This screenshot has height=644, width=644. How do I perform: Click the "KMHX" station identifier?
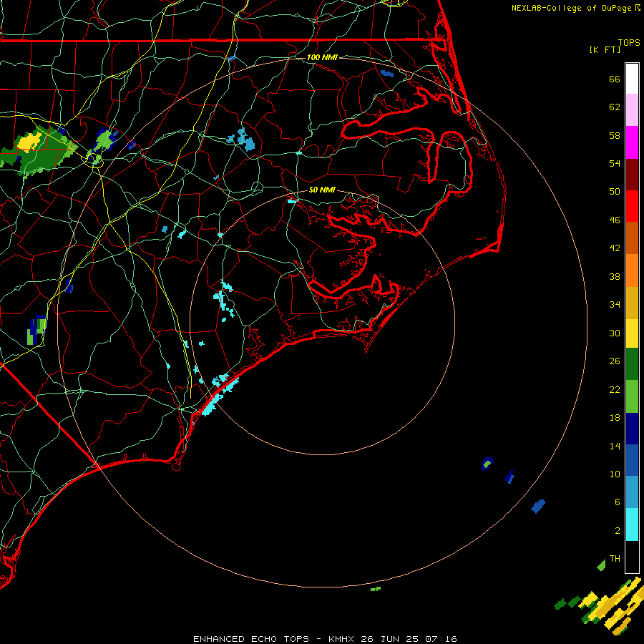coord(343,639)
